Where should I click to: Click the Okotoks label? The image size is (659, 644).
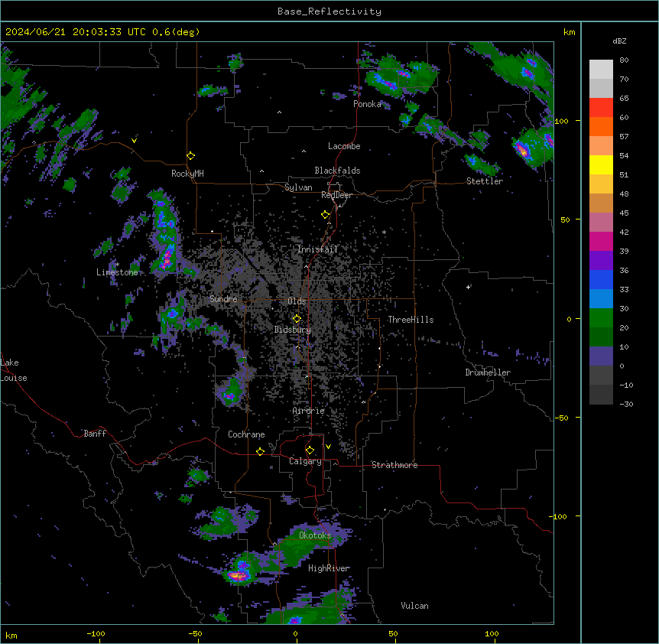[315, 535]
